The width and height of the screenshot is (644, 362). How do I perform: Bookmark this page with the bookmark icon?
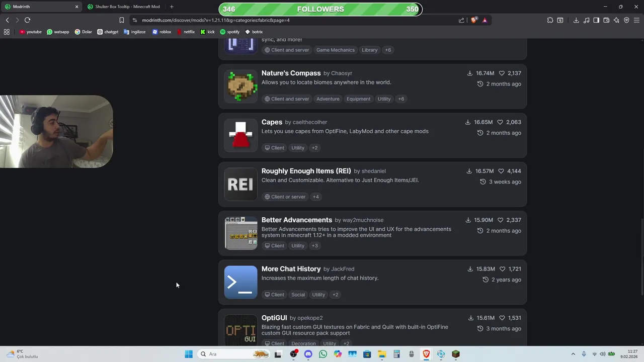(121, 20)
